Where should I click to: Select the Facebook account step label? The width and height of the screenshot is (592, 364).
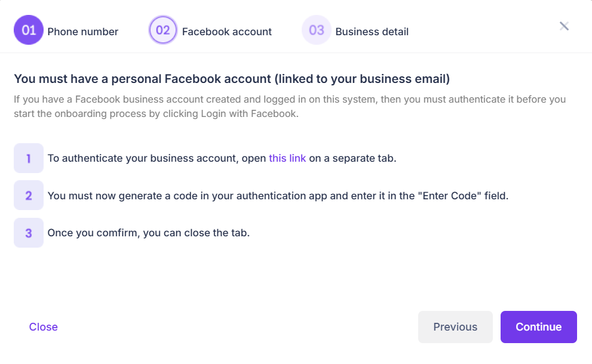pyautogui.click(x=226, y=32)
